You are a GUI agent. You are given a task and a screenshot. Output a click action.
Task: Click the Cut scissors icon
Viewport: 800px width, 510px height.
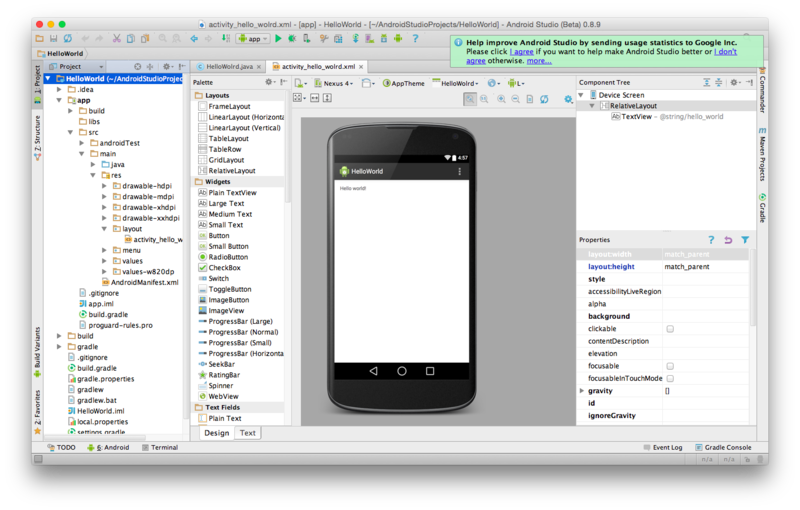coord(116,38)
